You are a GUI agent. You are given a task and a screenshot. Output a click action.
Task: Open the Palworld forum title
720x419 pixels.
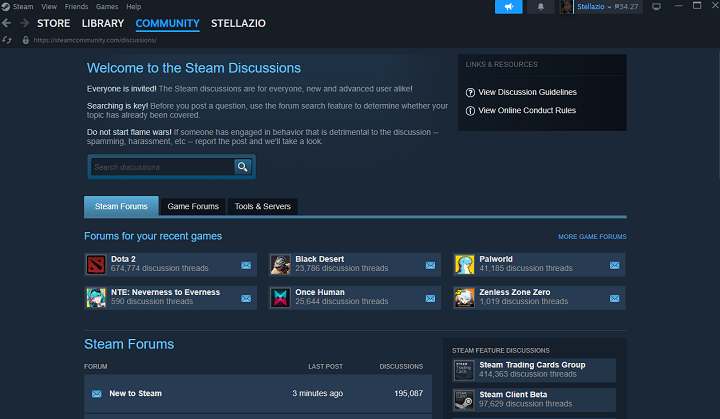tap(496, 259)
